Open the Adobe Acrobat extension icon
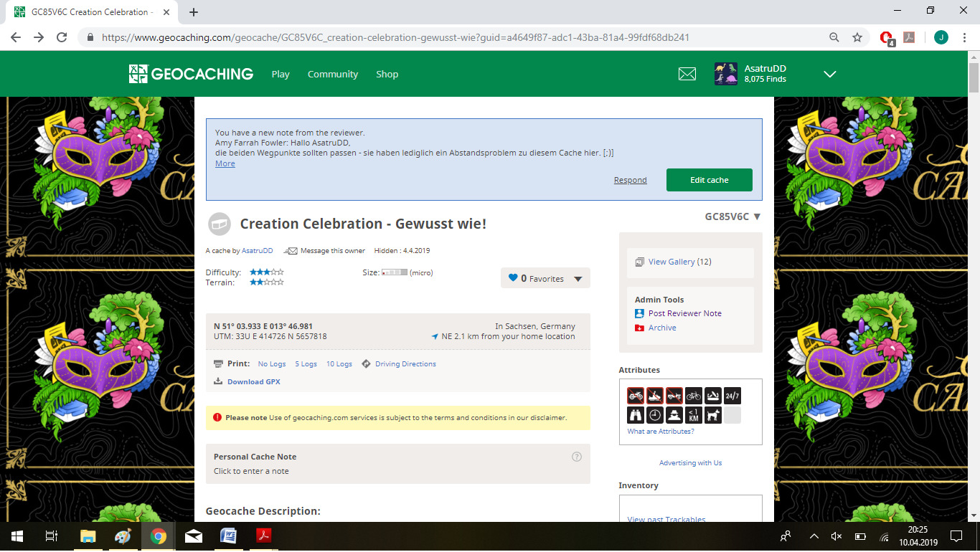The width and height of the screenshot is (980, 552). click(x=909, y=37)
